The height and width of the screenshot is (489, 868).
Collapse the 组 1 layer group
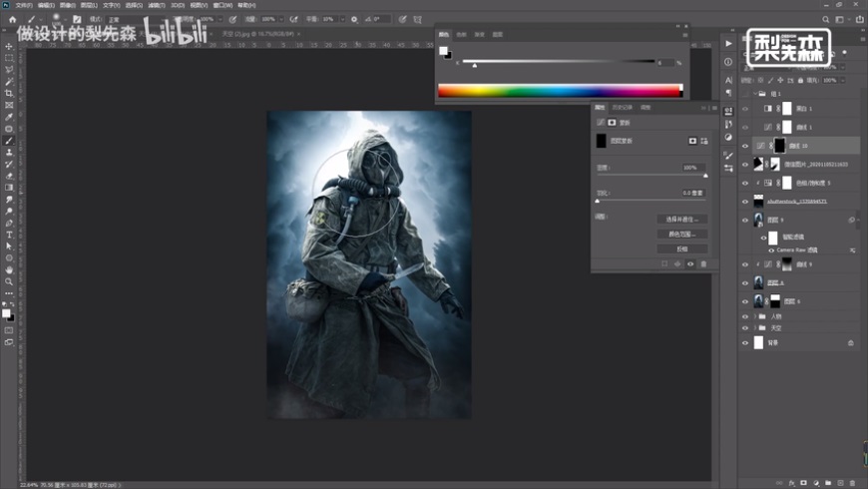(x=755, y=94)
